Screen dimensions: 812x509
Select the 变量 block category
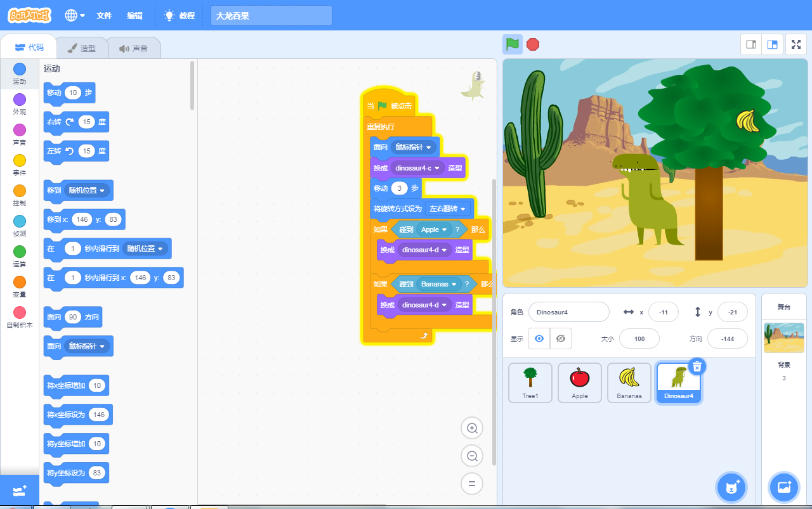20,287
